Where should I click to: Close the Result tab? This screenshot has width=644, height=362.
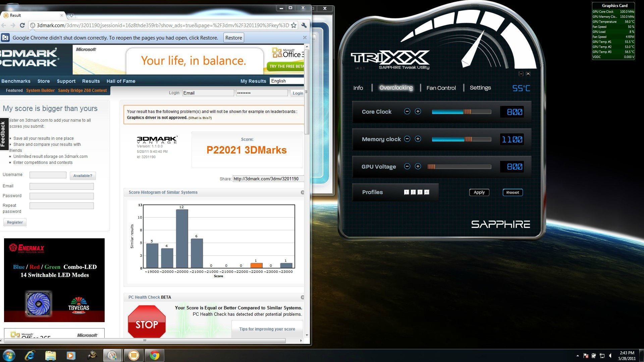[x=62, y=15]
